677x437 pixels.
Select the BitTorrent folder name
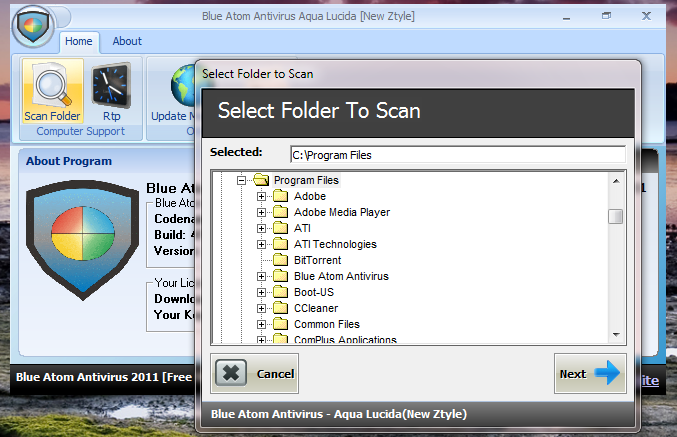[318, 260]
